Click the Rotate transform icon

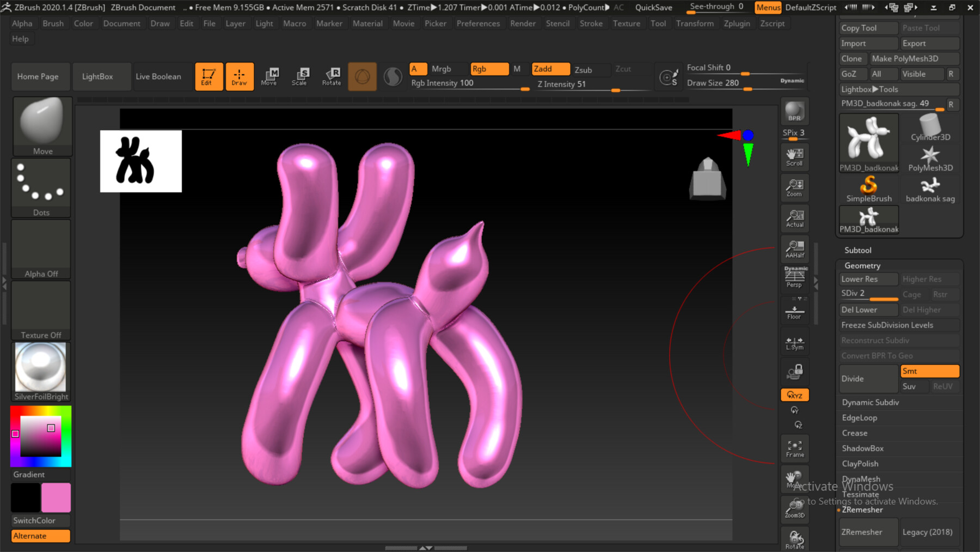coord(331,76)
